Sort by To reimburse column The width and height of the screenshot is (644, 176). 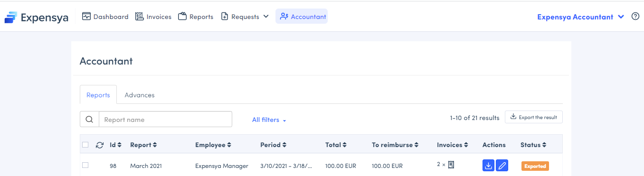(x=396, y=145)
